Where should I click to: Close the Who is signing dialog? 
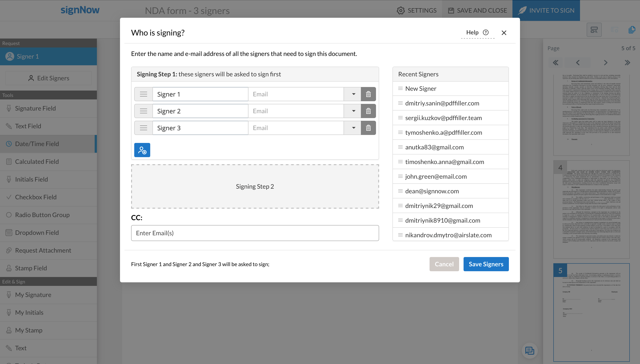pos(504,33)
